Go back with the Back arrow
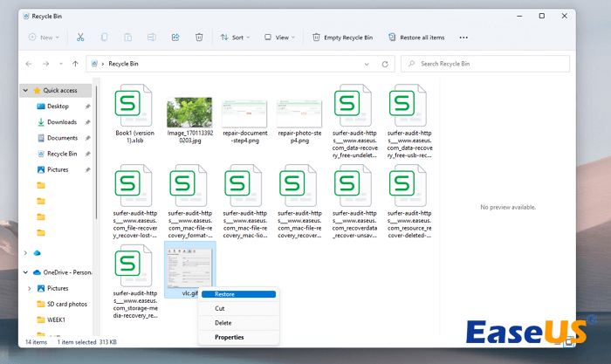Screen dimensions: 611x364 [x=29, y=64]
